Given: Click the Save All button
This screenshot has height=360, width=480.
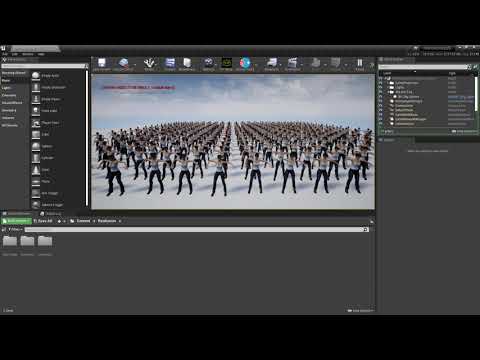Looking at the screenshot, I should 43,221.
